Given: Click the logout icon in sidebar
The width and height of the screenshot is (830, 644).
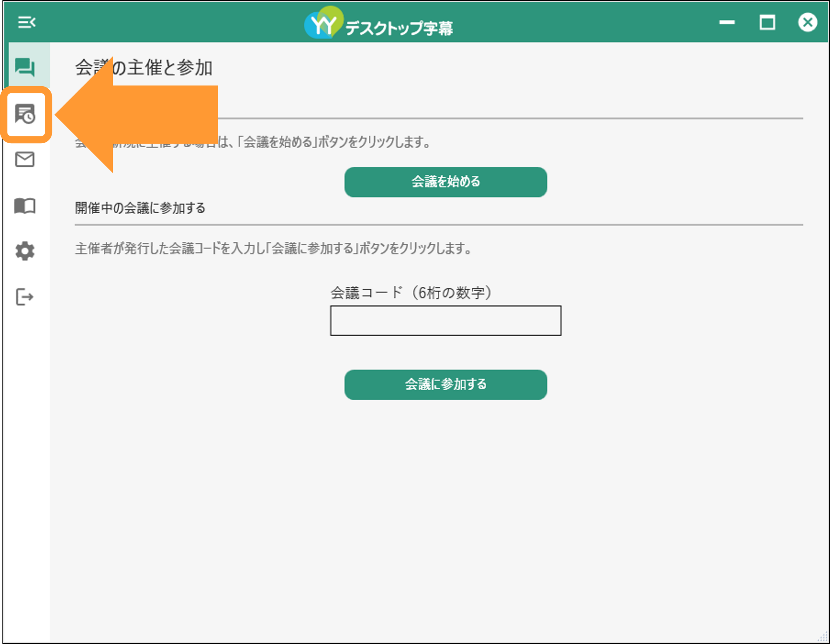Looking at the screenshot, I should (x=25, y=297).
